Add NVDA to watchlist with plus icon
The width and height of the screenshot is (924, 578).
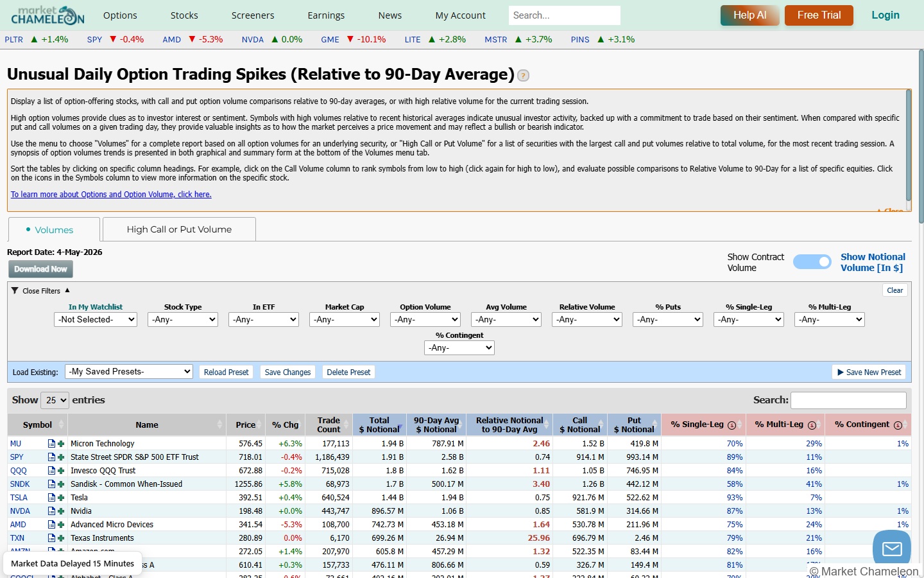[61, 511]
